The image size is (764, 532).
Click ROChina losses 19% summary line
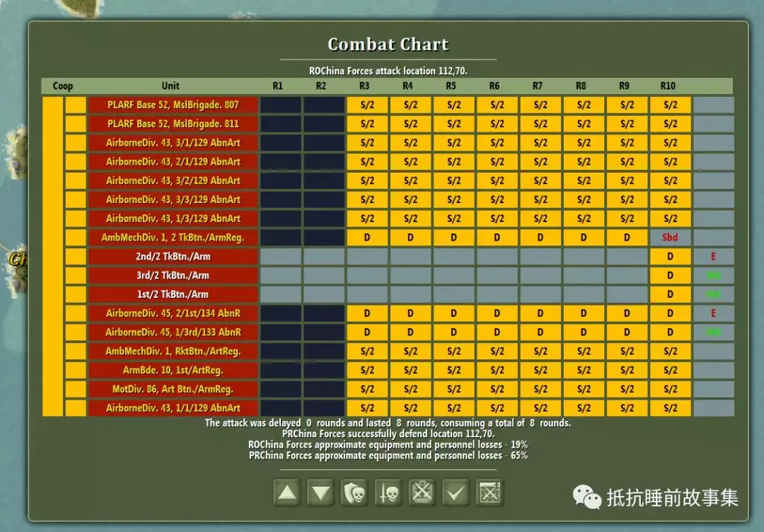coord(388,445)
